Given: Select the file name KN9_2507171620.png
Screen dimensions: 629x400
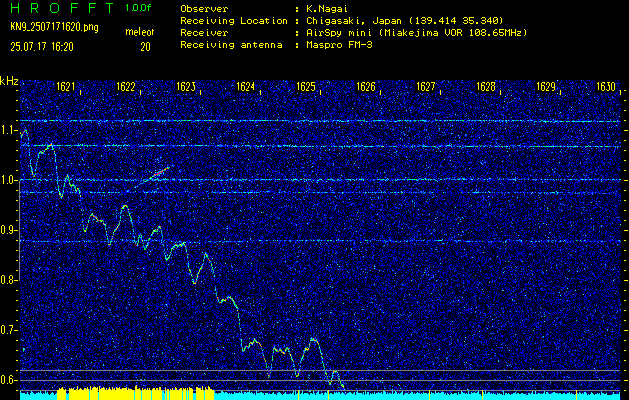Looking at the screenshot, I should [54, 28].
